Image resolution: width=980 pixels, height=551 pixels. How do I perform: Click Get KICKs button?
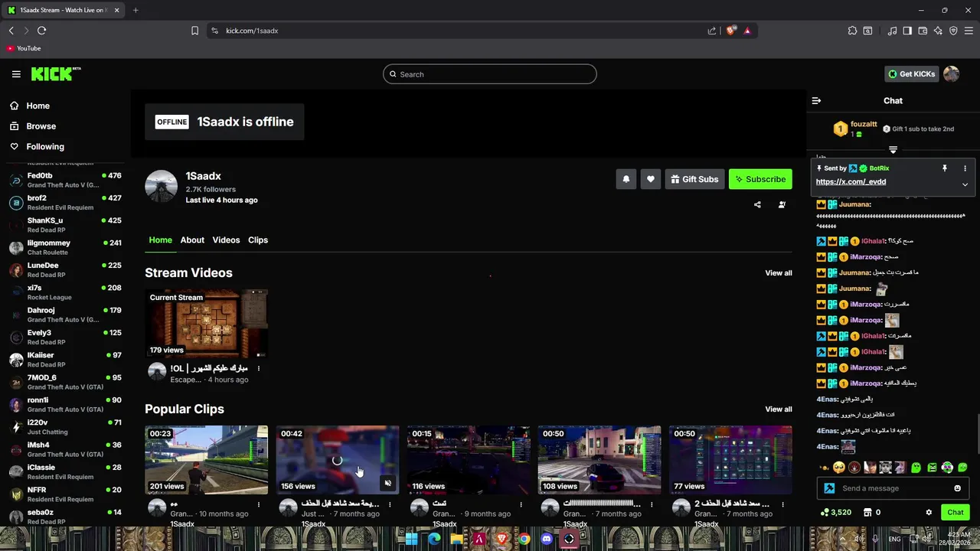point(911,74)
